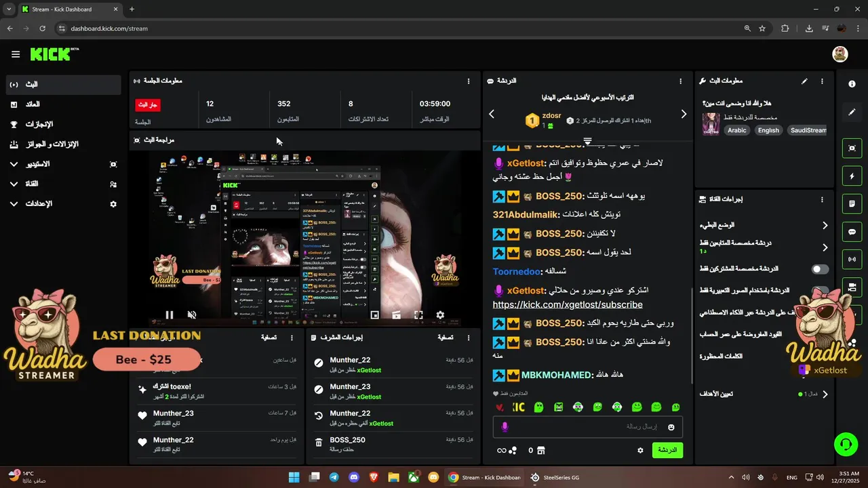Open the green headset support button

point(846,445)
